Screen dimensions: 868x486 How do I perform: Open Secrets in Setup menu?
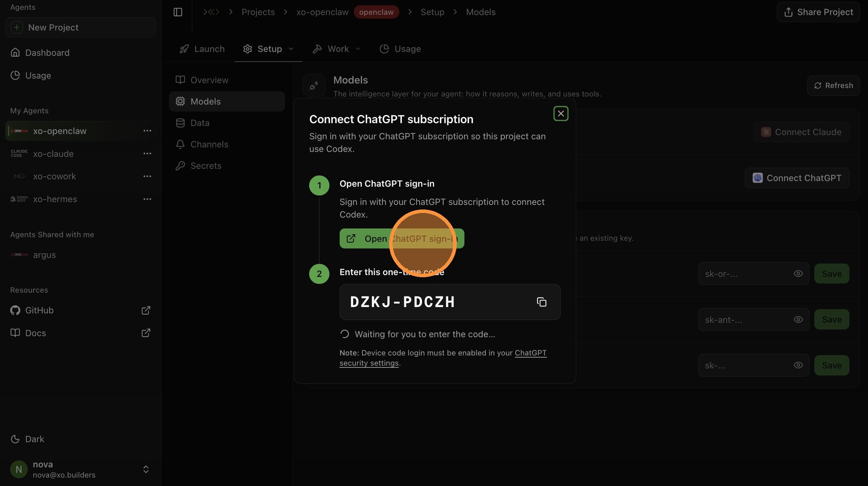point(227,166)
